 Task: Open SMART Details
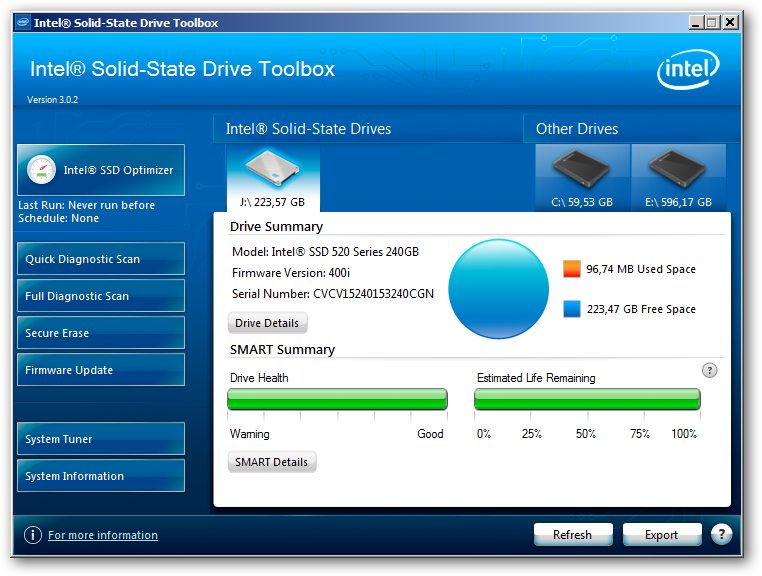[272, 462]
